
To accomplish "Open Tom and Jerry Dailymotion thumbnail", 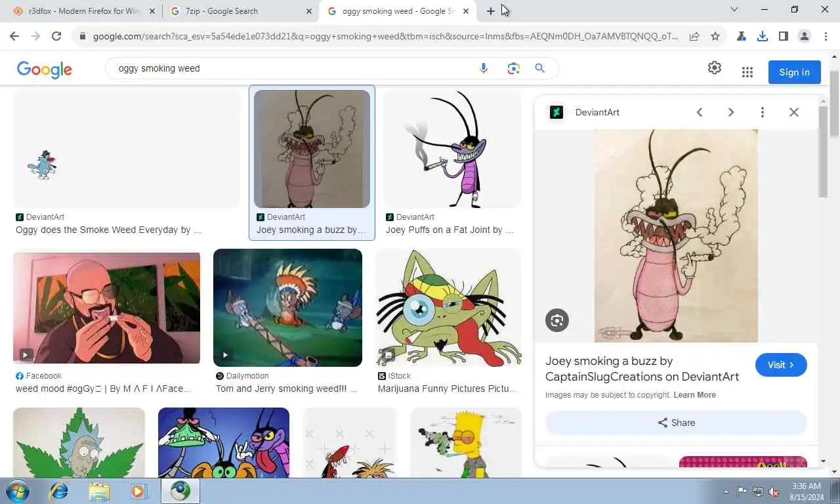I will (x=287, y=308).
